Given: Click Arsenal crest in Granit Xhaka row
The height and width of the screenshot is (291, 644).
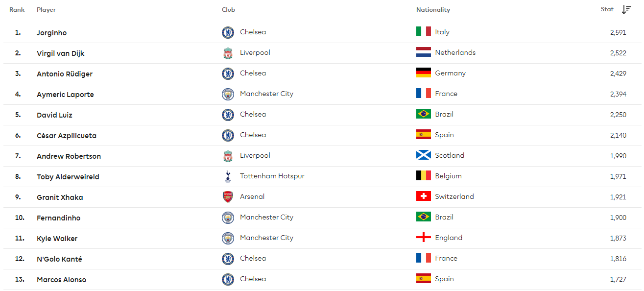Looking at the screenshot, I should (228, 197).
